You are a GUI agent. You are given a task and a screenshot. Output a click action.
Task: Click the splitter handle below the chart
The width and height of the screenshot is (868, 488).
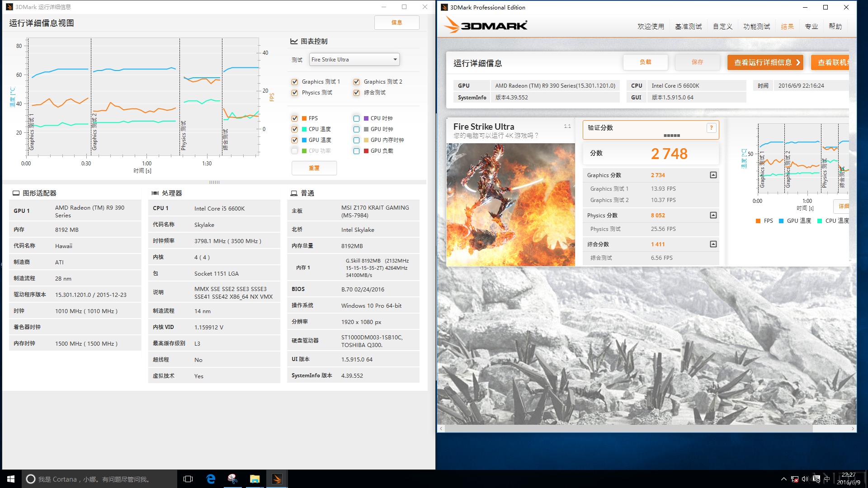click(x=214, y=183)
